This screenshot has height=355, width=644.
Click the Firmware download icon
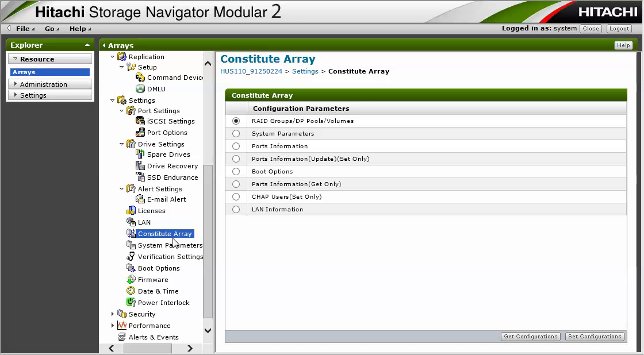[x=131, y=280]
